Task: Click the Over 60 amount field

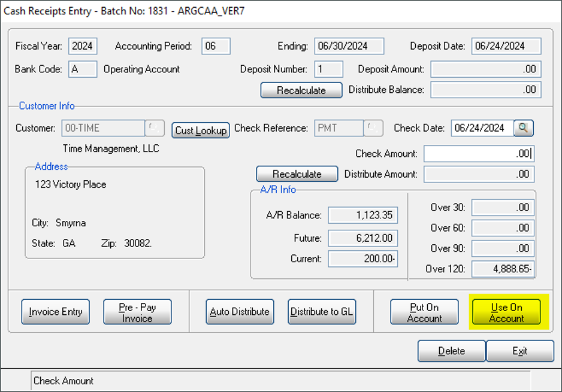Action: [x=503, y=228]
